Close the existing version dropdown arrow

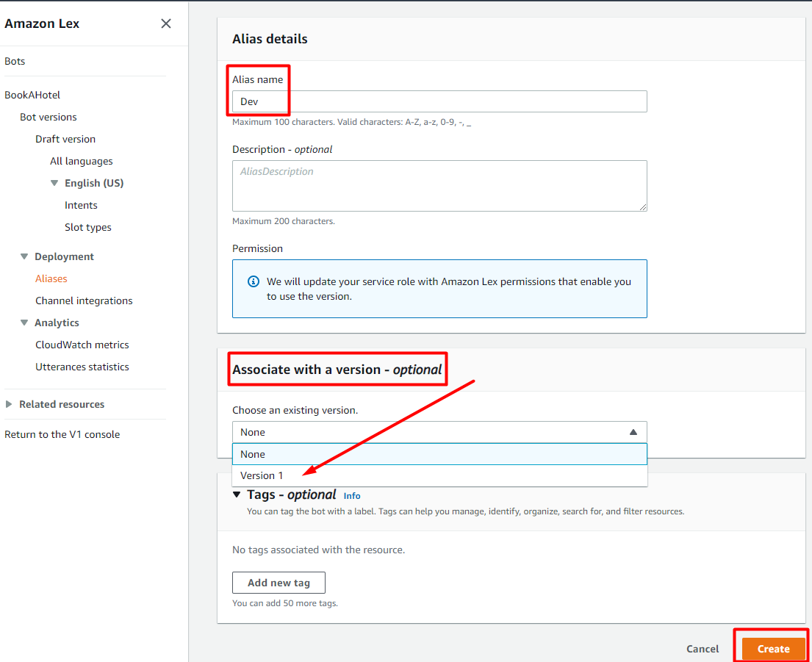tap(633, 432)
